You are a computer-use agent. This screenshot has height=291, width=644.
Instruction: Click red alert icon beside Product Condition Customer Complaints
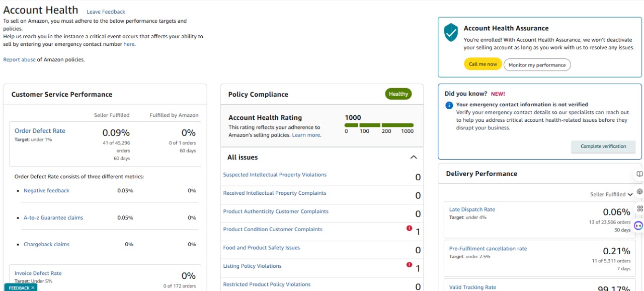pyautogui.click(x=409, y=228)
